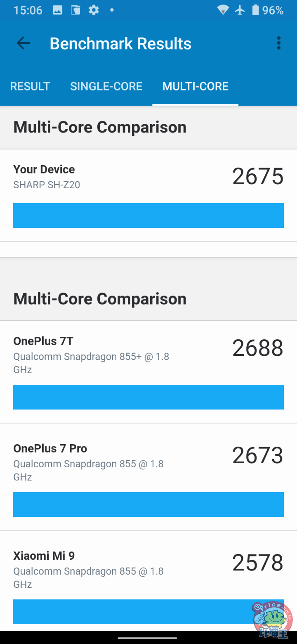Tap the settings gear status icon
The width and height of the screenshot is (297, 644).
coord(94,10)
